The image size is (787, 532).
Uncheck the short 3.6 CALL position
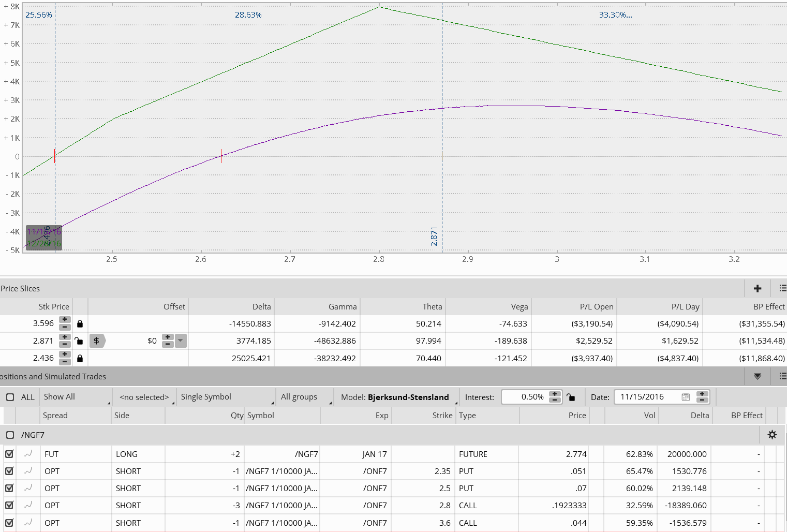tap(9, 523)
